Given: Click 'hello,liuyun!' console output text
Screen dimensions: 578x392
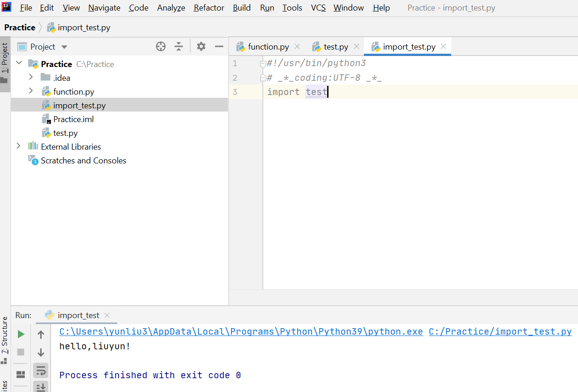Looking at the screenshot, I should (95, 346).
